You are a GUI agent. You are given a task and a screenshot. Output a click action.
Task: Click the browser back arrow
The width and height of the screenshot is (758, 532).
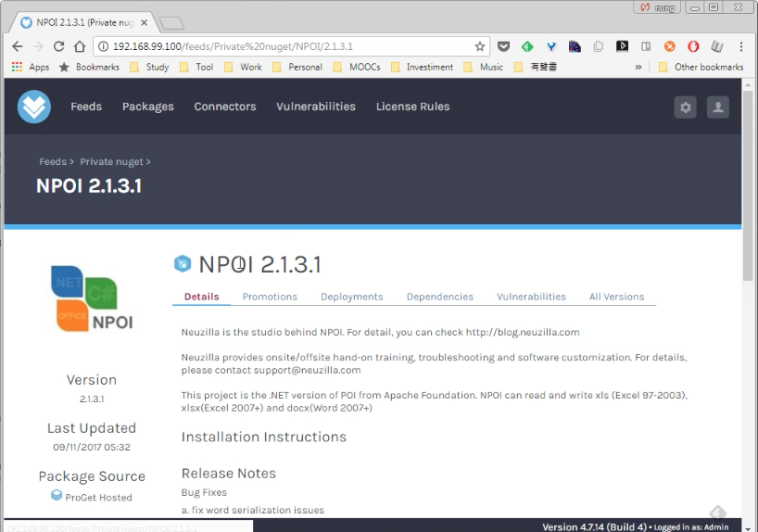click(18, 46)
